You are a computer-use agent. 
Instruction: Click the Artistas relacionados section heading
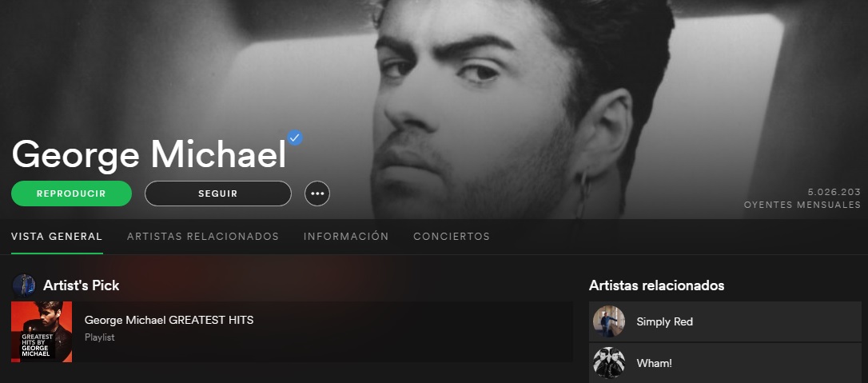[x=656, y=285]
